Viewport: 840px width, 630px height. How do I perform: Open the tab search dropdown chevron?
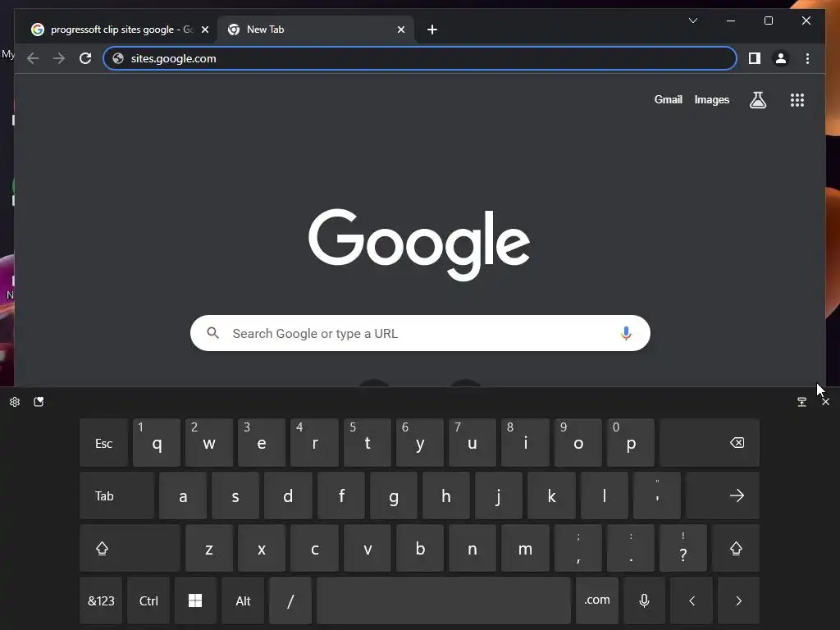(692, 21)
